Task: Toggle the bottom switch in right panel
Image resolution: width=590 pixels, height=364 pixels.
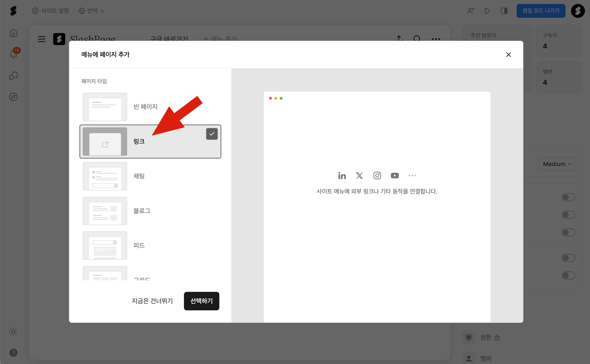Action: (x=568, y=275)
